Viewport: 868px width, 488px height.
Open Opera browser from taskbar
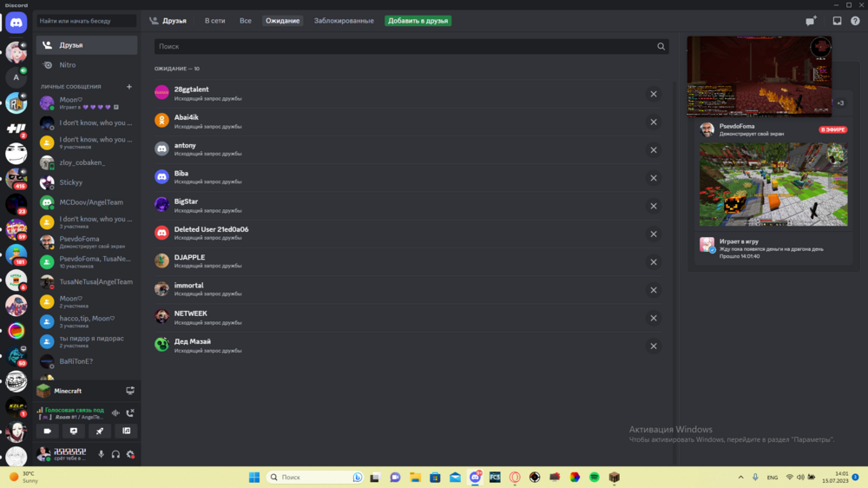(515, 478)
